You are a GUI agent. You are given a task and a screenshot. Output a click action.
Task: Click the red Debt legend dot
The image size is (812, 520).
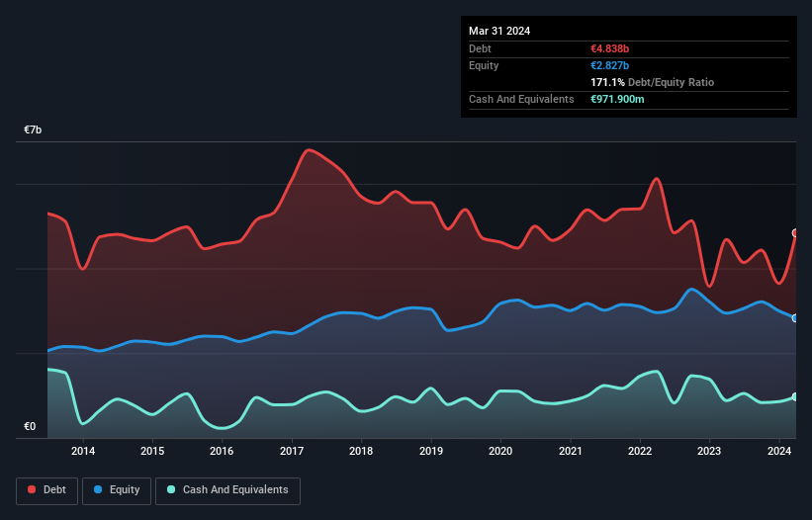coord(32,489)
